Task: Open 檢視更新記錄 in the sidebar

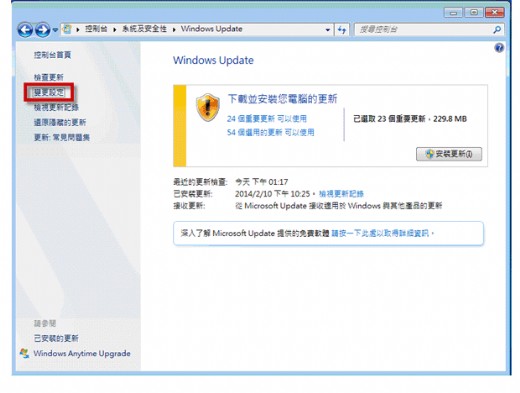Action: (56, 107)
